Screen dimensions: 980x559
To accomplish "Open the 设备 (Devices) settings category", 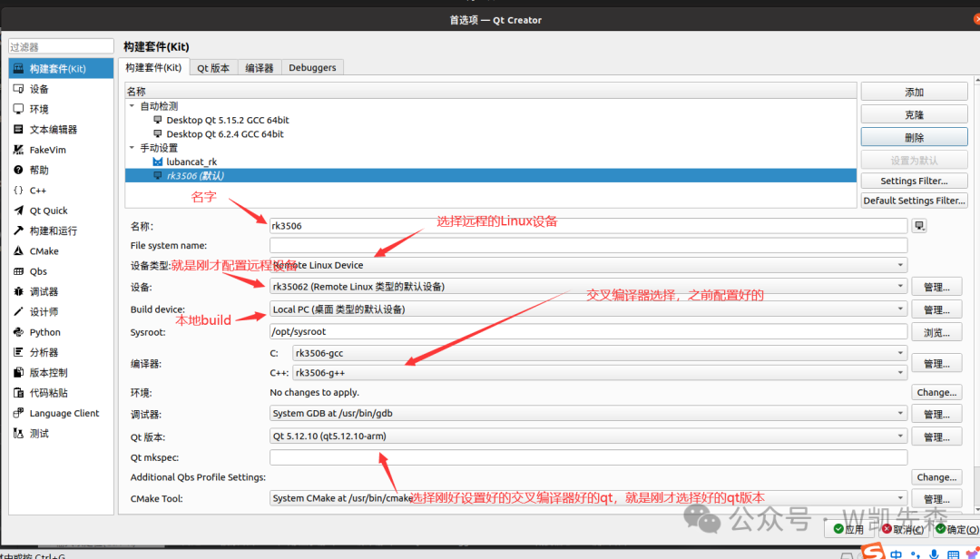I will (x=39, y=89).
